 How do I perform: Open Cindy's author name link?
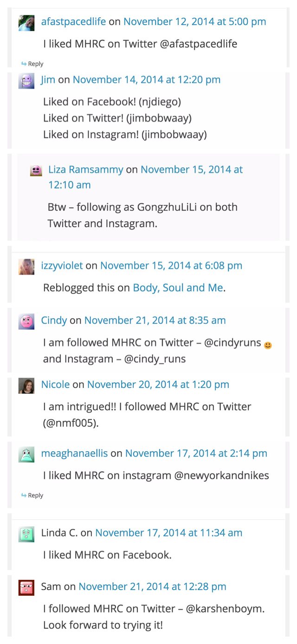(x=54, y=320)
